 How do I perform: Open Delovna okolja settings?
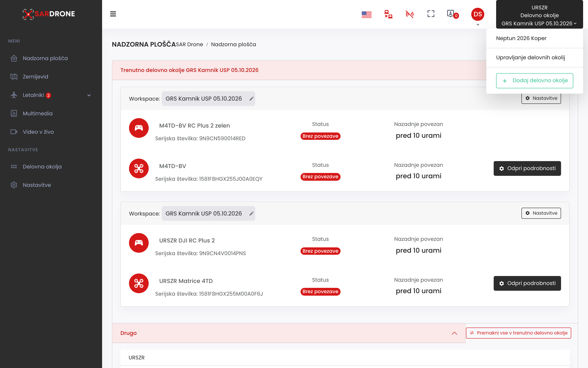tap(42, 166)
